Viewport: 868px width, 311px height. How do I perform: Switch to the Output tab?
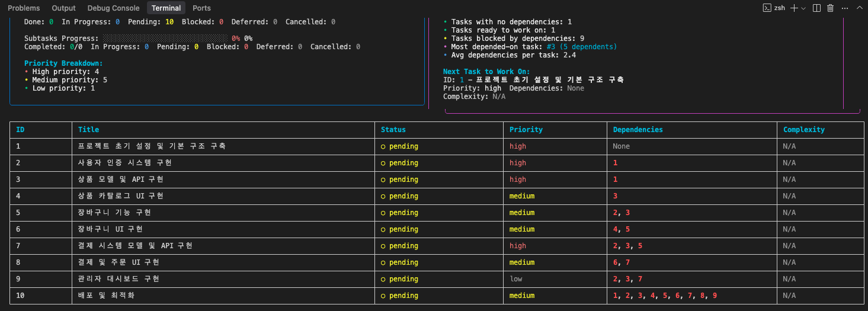pos(63,8)
